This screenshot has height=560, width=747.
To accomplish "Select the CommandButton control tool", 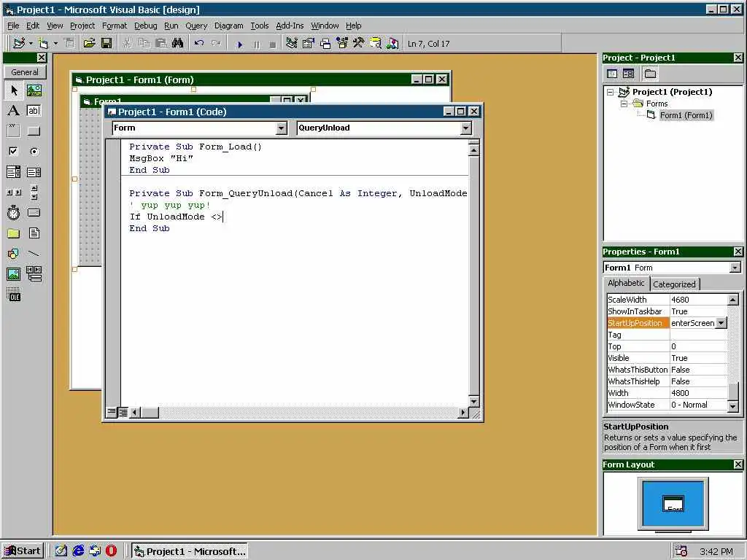I will tap(34, 131).
